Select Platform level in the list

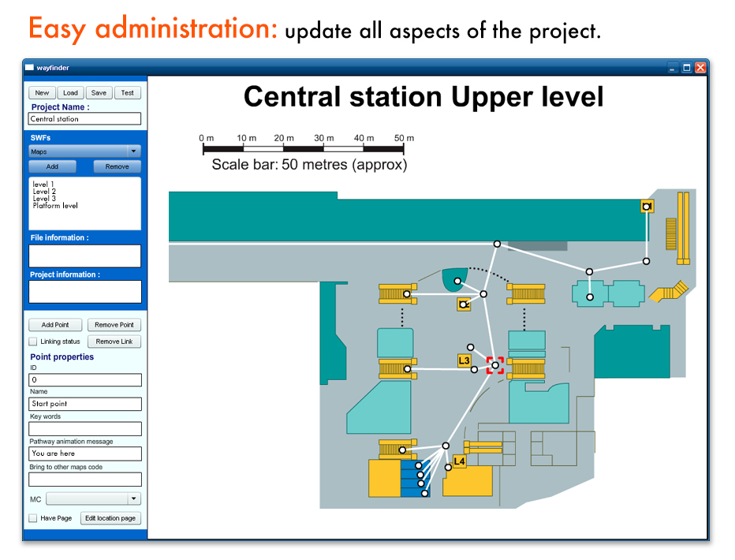coord(55,206)
